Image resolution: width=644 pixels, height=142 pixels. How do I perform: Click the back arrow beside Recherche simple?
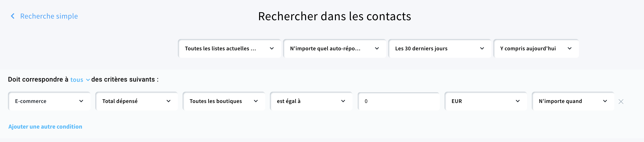(12, 16)
